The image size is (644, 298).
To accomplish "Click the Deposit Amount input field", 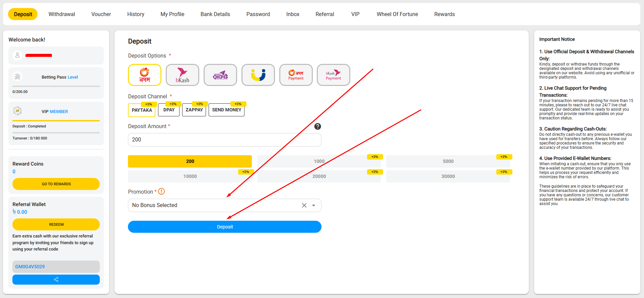I will coord(224,140).
